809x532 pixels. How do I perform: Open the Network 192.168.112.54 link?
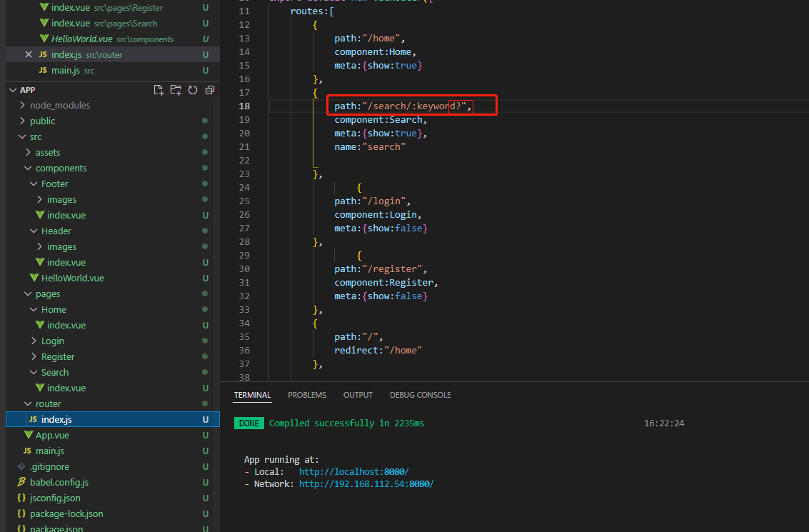366,484
